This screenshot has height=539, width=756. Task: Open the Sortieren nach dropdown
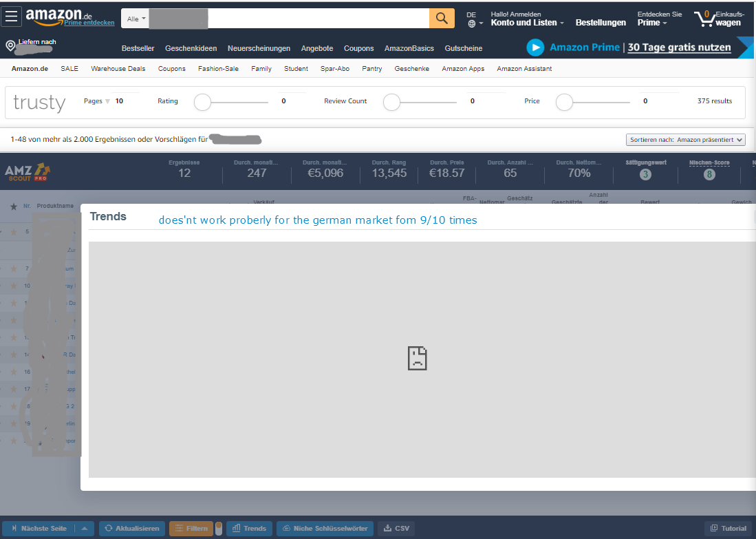tap(686, 140)
